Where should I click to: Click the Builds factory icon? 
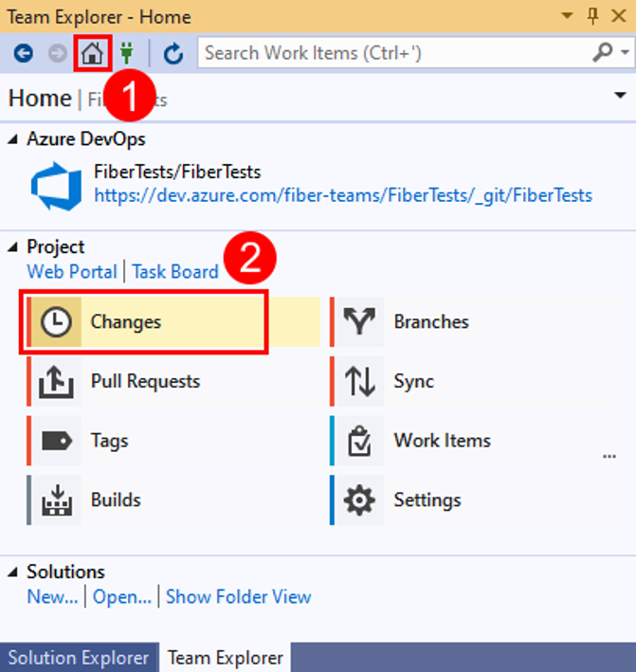tap(56, 499)
